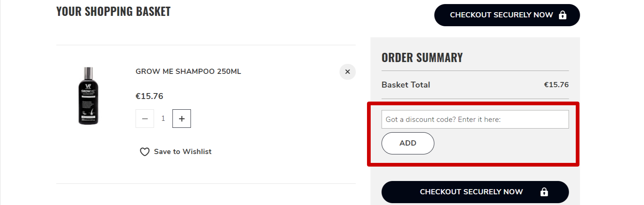Increase quantity with the plus icon

click(181, 119)
